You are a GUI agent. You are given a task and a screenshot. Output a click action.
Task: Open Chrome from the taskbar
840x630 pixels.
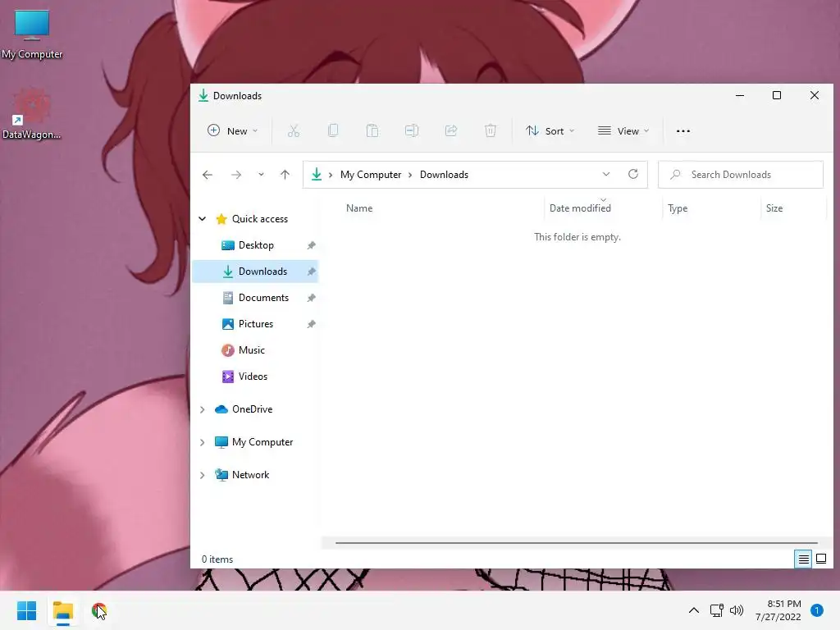point(99,610)
